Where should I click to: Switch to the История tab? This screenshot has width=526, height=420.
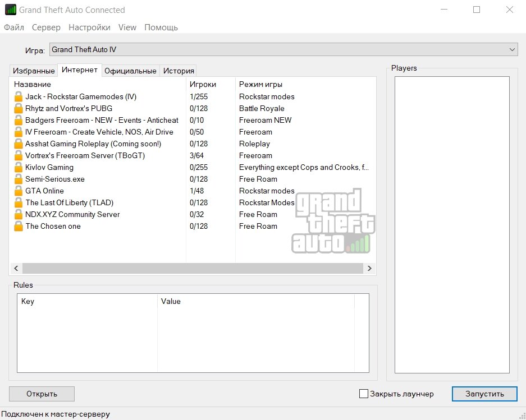point(179,71)
